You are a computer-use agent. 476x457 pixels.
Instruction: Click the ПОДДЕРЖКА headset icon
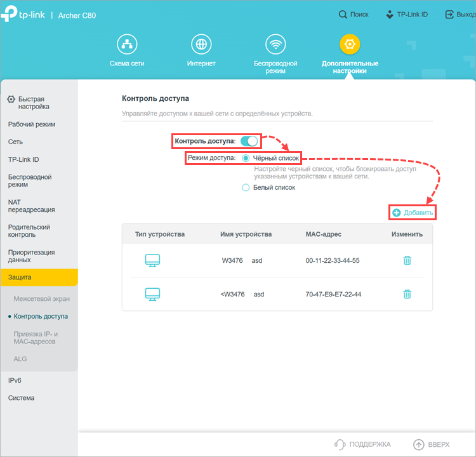340,444
